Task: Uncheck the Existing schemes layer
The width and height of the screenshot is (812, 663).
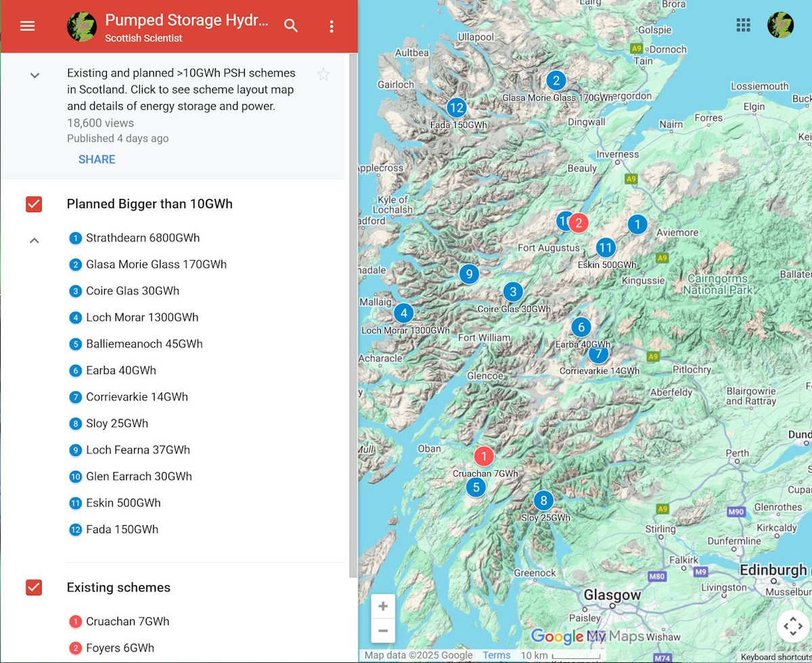Action: tap(34, 587)
